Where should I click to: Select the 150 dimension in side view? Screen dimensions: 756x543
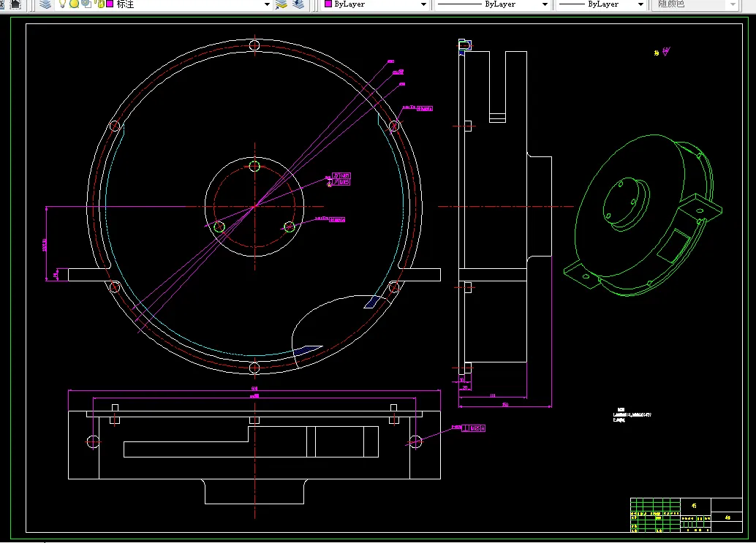tap(504, 405)
